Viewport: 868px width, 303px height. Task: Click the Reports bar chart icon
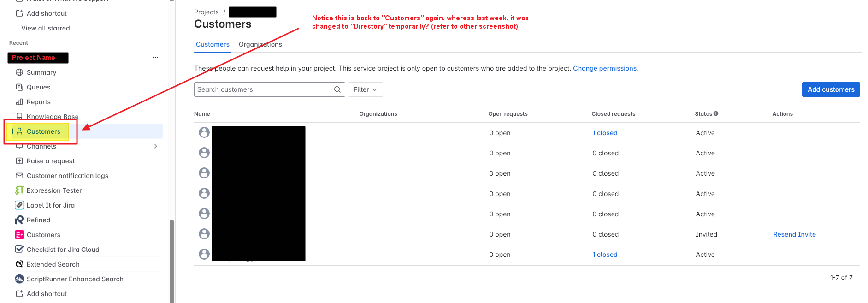(19, 102)
